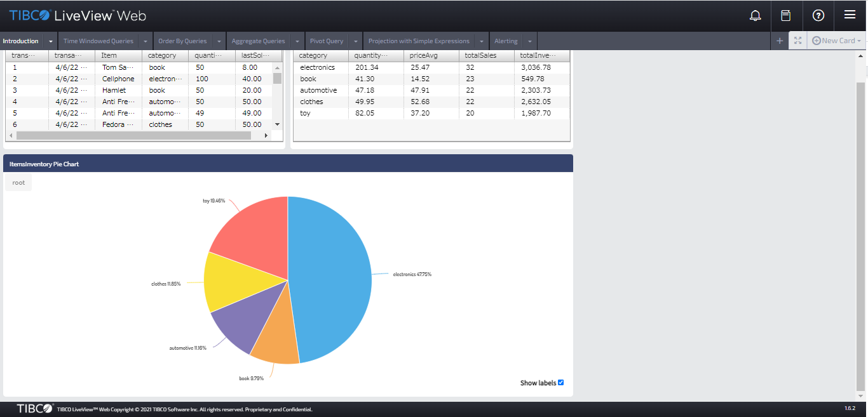This screenshot has width=868, height=417.
Task: Open the hamburger main menu
Action: click(850, 15)
